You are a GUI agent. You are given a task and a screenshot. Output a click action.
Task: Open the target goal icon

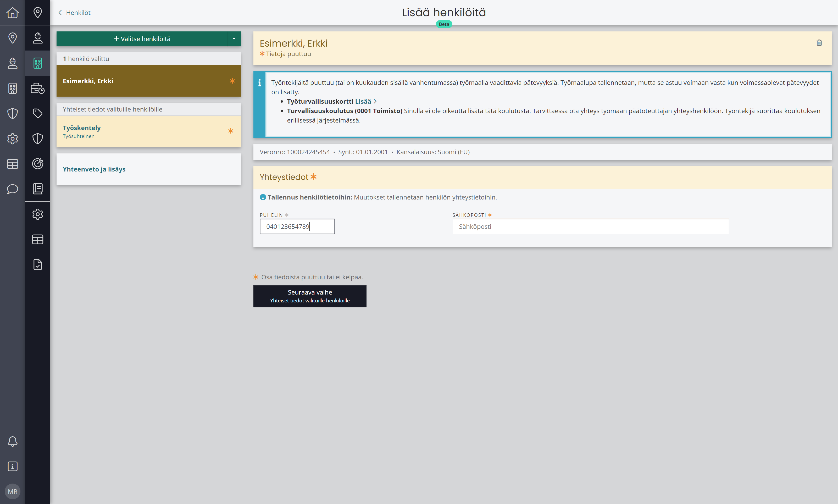click(x=38, y=164)
